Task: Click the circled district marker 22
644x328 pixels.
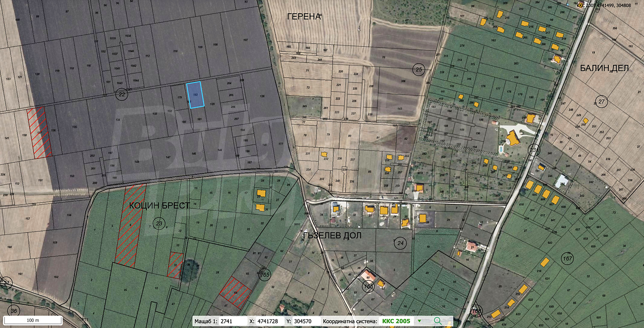Action: tap(122, 94)
